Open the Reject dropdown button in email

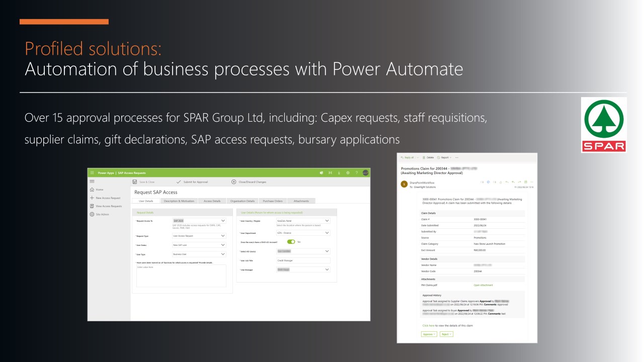446,334
